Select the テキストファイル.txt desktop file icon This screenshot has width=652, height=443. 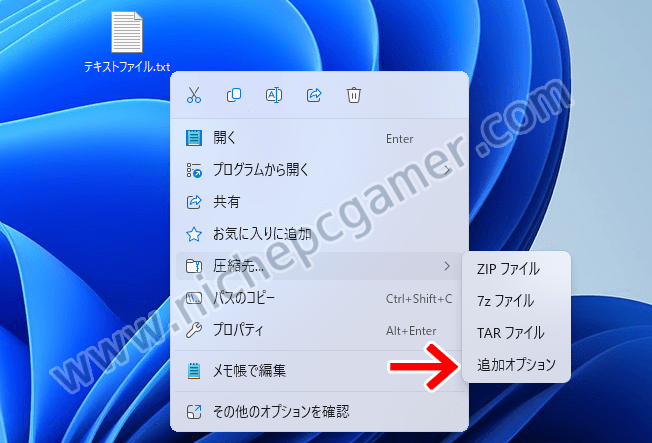coord(127,32)
